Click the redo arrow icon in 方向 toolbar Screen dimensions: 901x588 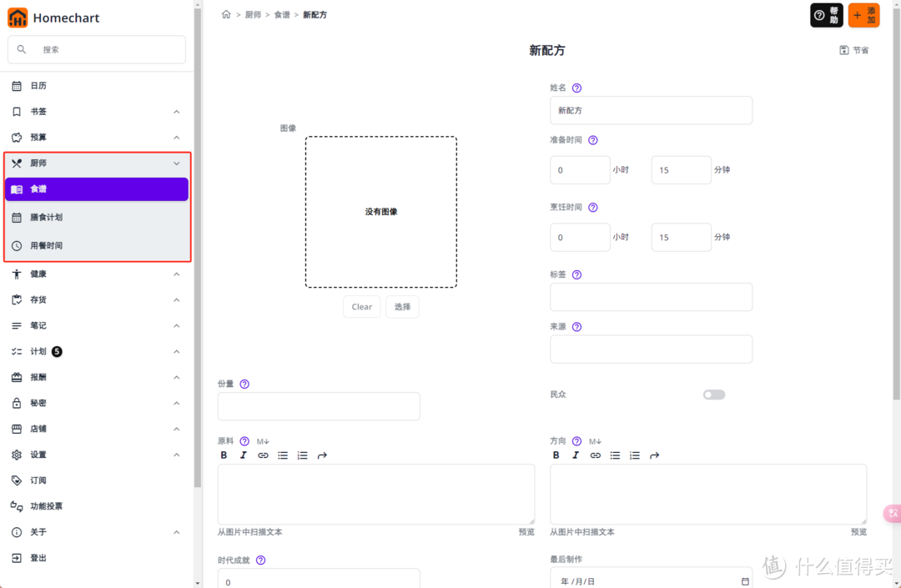click(654, 455)
